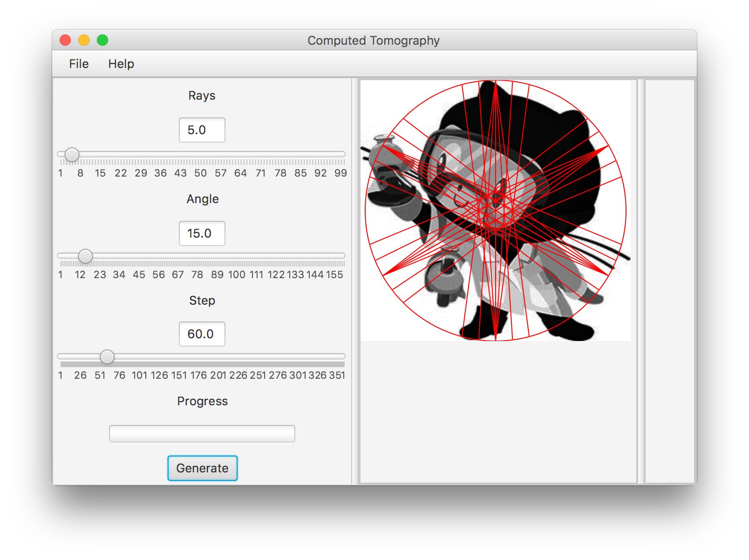749x560 pixels.
Task: Minimize the window with the yellow button
Action: tap(84, 41)
